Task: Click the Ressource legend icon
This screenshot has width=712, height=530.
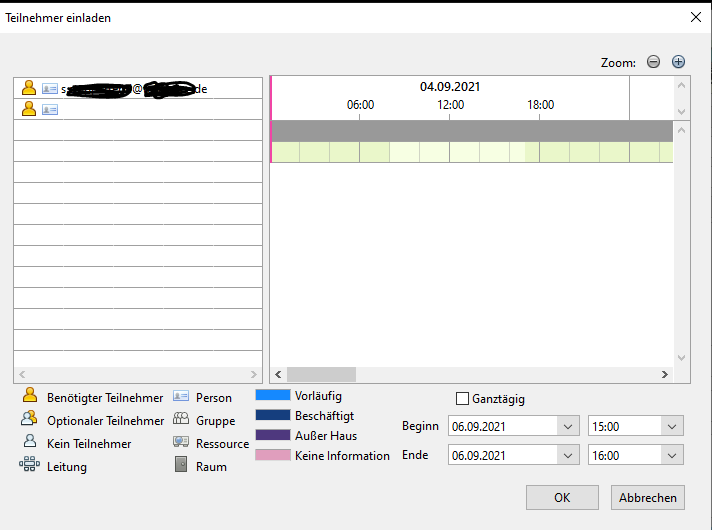Action: tap(181, 442)
